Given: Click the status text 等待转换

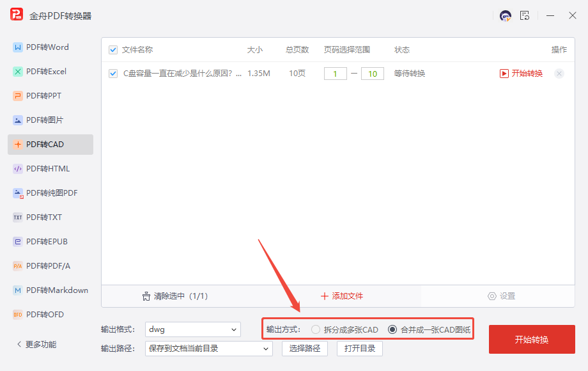Looking at the screenshot, I should point(410,74).
